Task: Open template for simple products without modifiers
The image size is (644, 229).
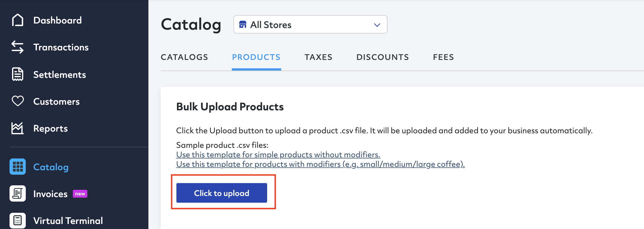Action: click(x=278, y=155)
